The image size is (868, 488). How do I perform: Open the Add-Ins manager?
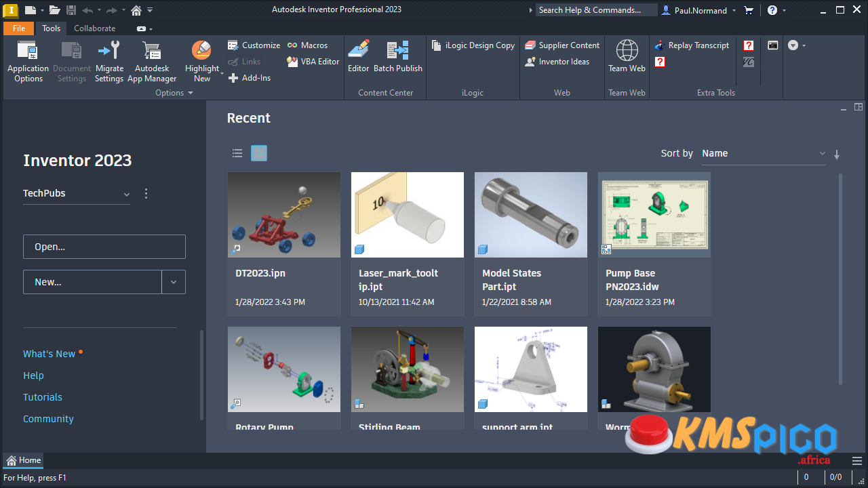(x=249, y=78)
